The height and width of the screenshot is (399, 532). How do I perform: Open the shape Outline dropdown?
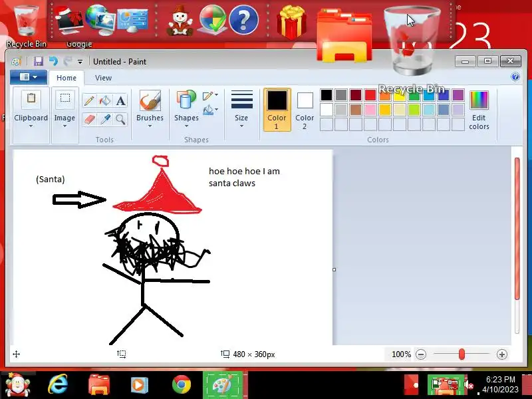click(x=210, y=96)
